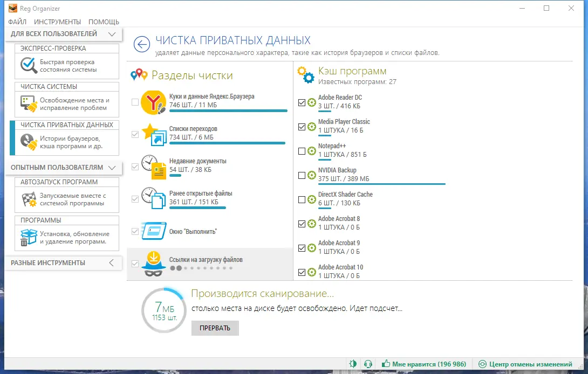The height and width of the screenshot is (374, 588).
Task: Toggle the jump lists (Списки переходов) checkbox
Action: [x=135, y=135]
